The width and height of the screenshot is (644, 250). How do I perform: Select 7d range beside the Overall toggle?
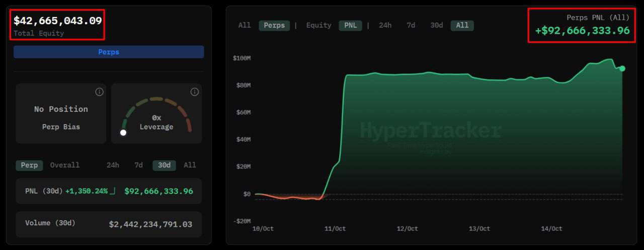138,165
